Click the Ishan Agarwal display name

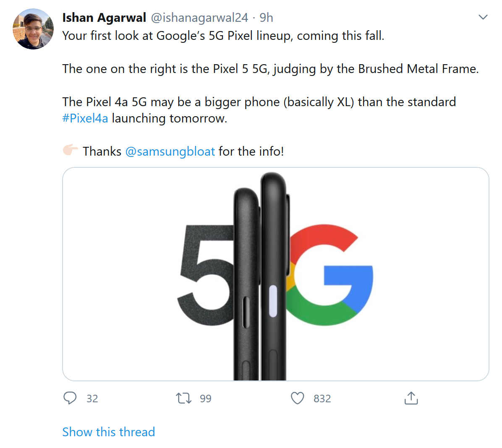click(104, 18)
